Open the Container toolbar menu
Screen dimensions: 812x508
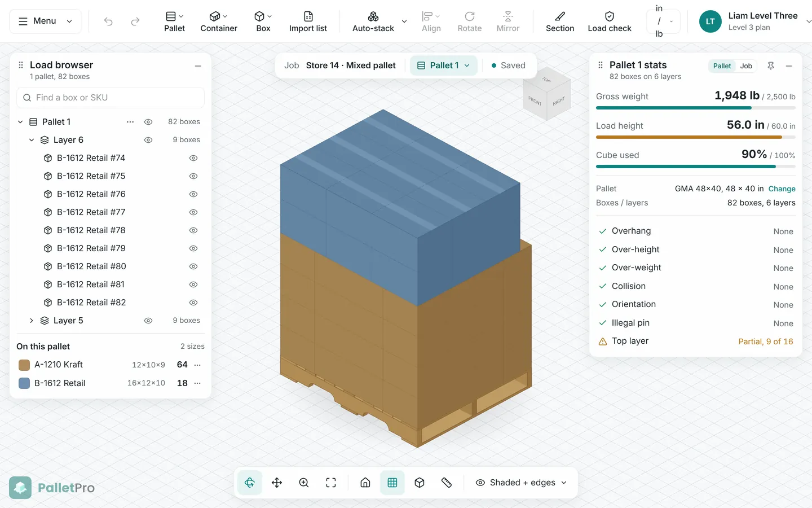(219, 21)
